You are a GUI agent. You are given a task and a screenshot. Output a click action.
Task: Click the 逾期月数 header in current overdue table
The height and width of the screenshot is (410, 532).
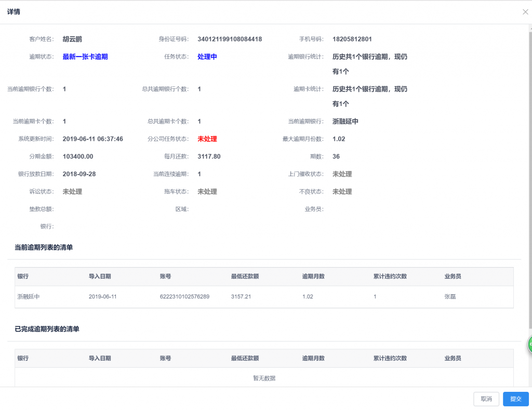313,276
